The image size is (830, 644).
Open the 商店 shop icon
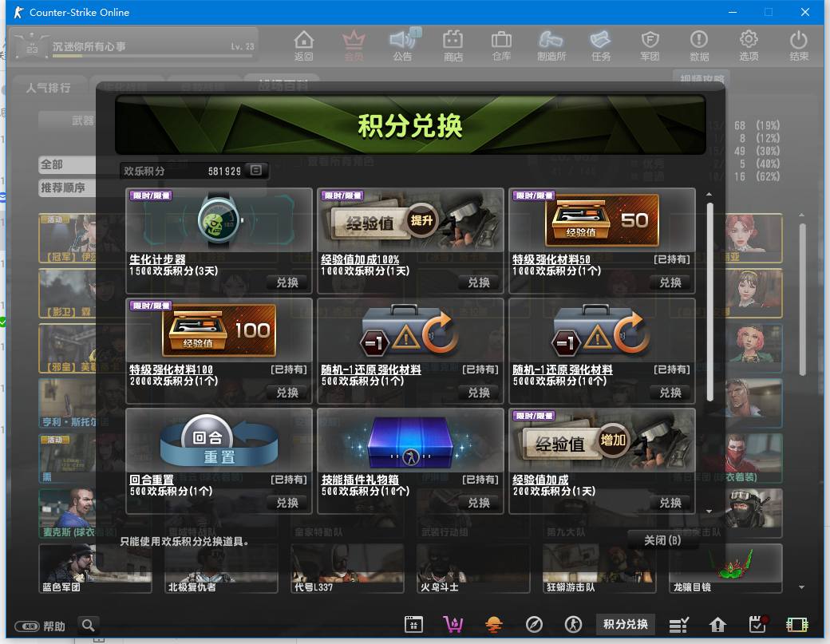453,45
